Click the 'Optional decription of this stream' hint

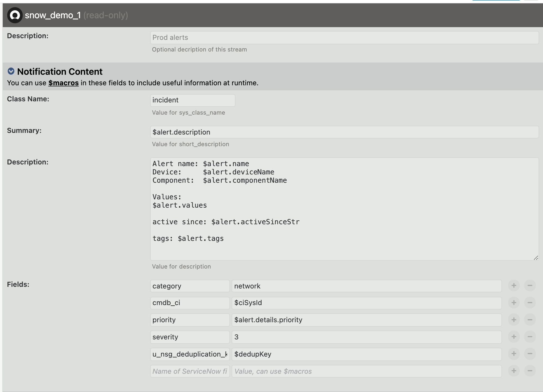[199, 50]
